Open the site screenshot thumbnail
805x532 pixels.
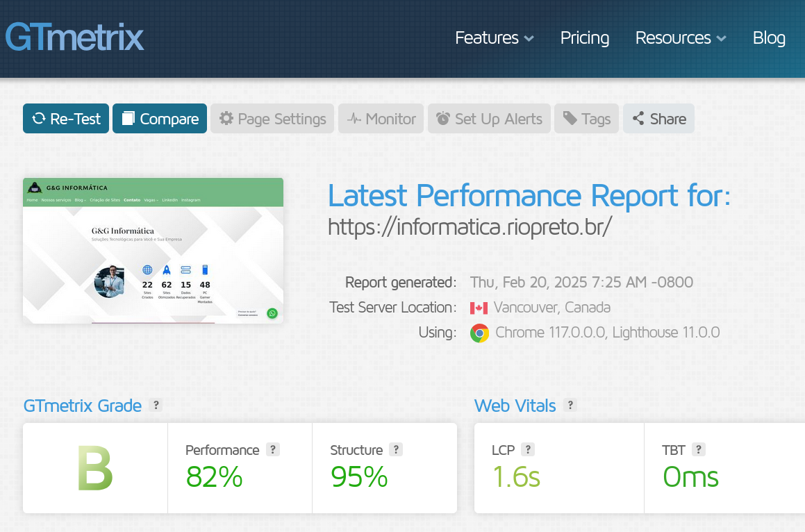click(x=153, y=251)
